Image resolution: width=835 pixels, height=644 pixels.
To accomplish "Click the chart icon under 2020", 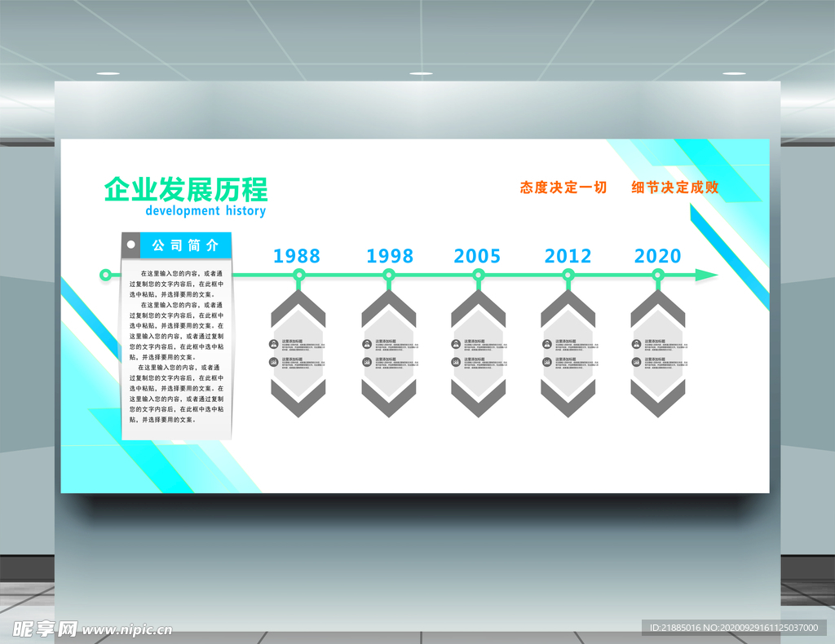I will (636, 362).
